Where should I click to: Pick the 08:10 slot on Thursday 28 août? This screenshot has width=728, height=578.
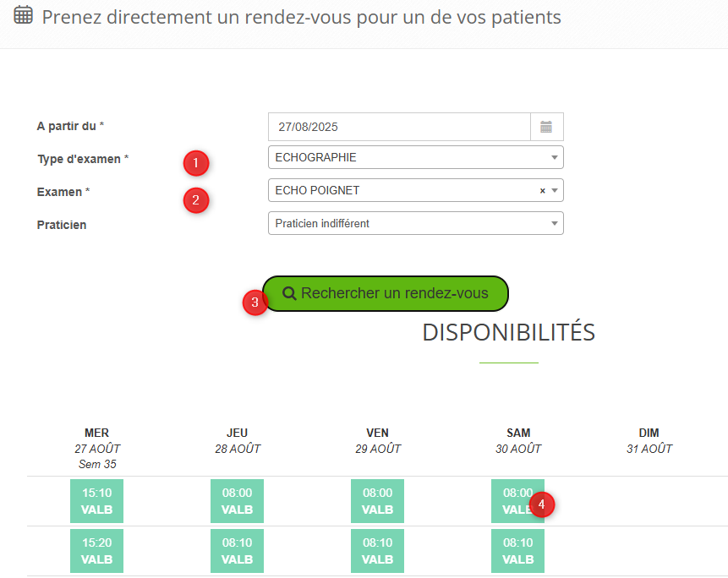(237, 551)
